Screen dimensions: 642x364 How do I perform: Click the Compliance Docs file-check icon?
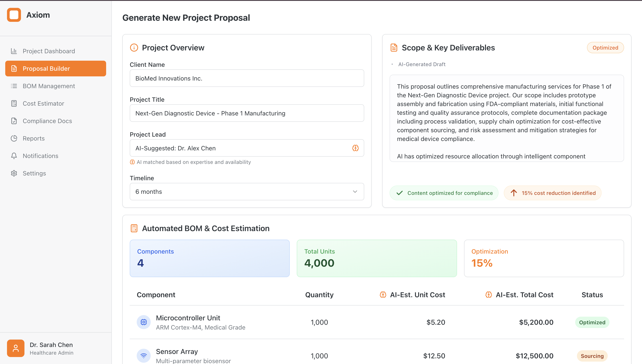[x=14, y=121]
